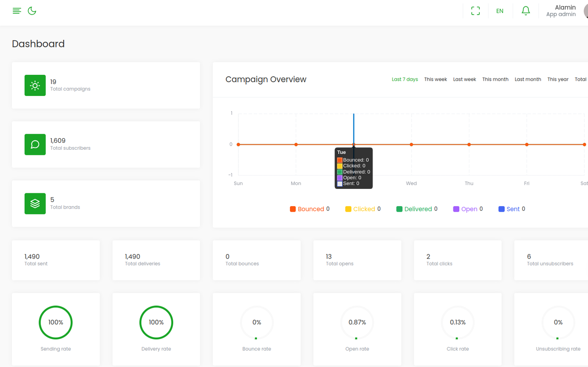Viewport: 588px width, 367px height.
Task: Click the Total bounces card
Action: [257, 260]
